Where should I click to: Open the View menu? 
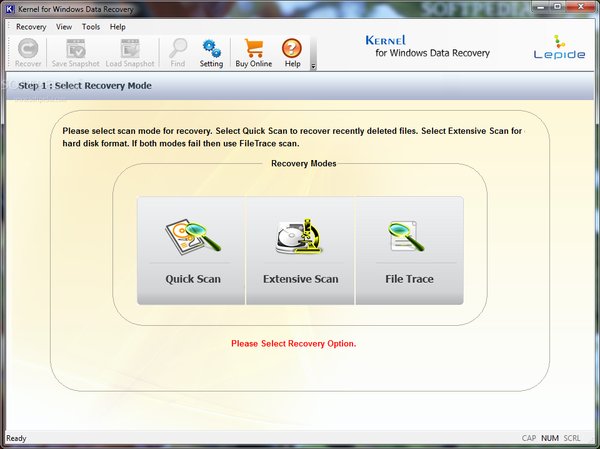tap(64, 27)
